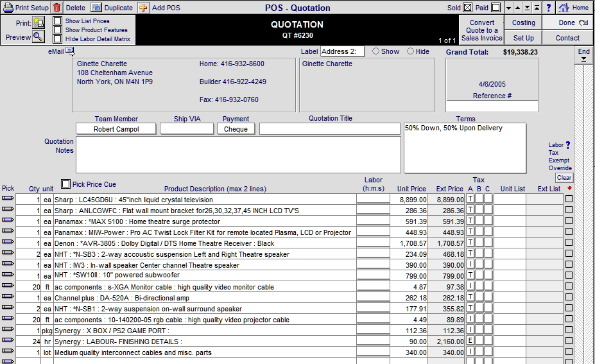Click the up-arrow record navigator
595x364 pixels.
point(517,8)
